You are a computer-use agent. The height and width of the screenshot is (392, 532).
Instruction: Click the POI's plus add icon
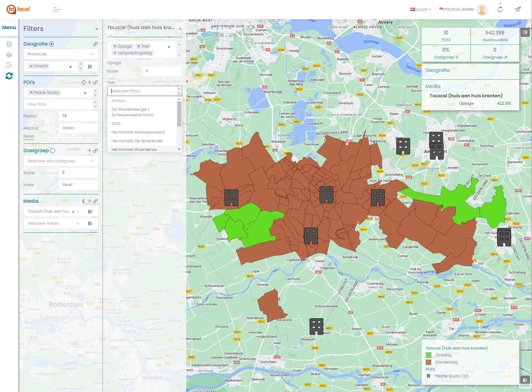pyautogui.click(x=90, y=82)
